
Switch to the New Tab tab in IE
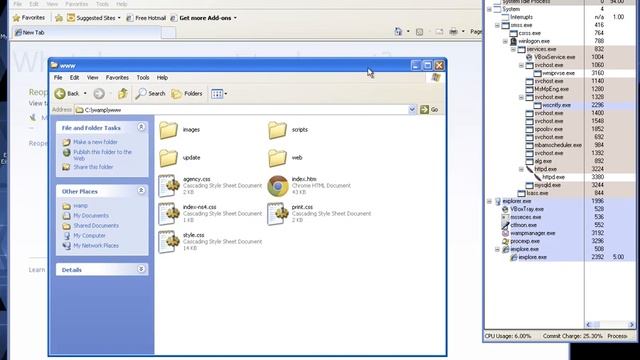click(x=86, y=32)
